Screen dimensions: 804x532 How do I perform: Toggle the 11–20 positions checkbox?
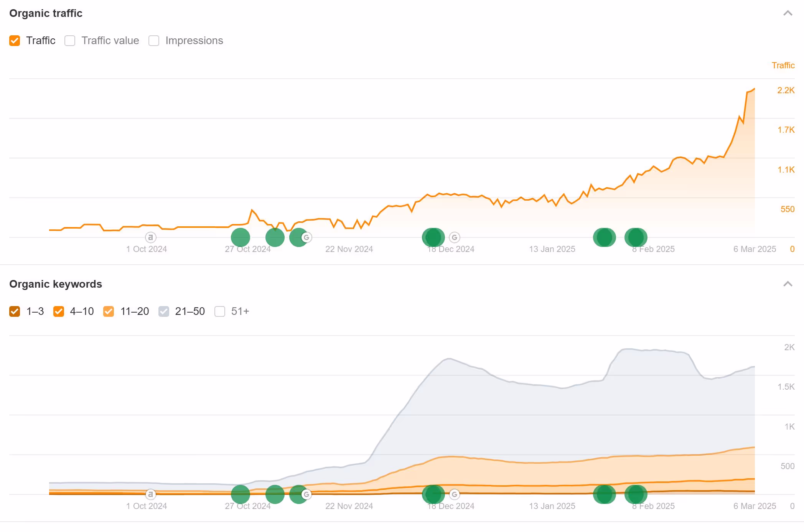point(109,311)
